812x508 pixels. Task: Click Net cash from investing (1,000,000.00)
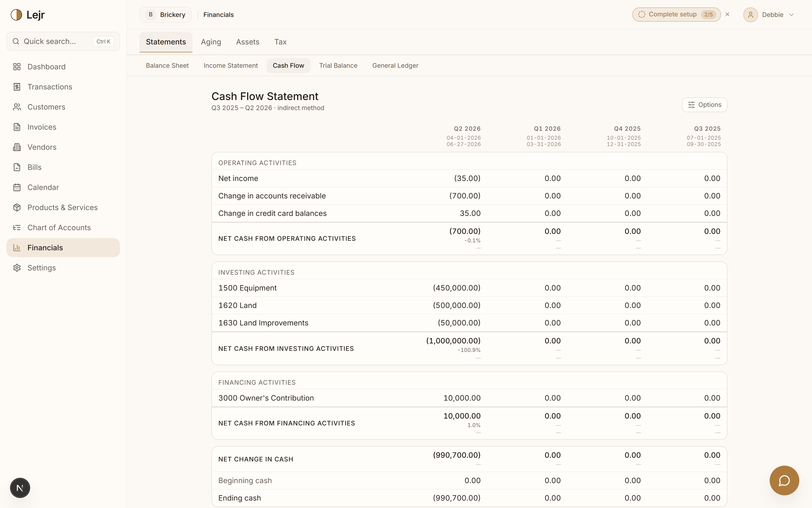coord(453,341)
